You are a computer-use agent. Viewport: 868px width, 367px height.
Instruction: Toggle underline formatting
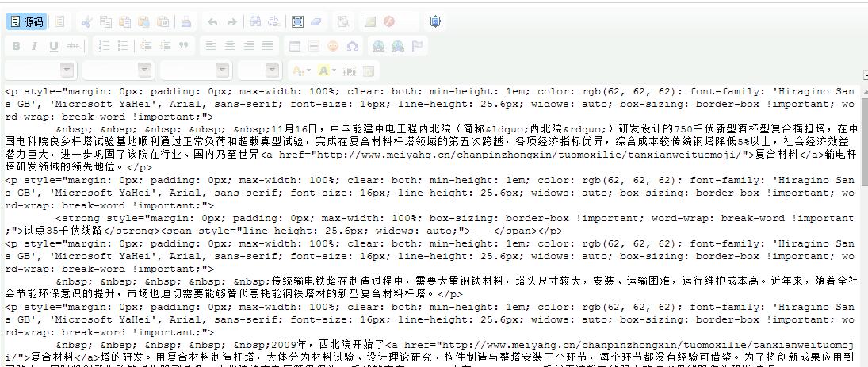point(53,46)
